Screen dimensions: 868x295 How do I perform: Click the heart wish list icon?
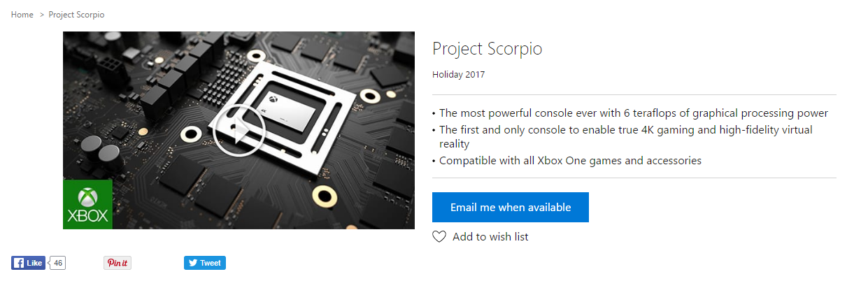point(439,237)
